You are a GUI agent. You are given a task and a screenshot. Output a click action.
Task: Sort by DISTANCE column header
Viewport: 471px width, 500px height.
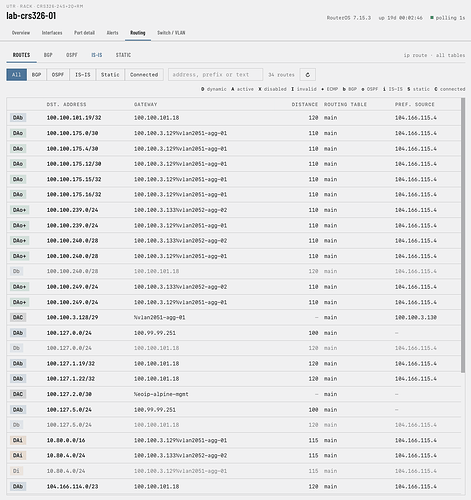pos(305,104)
